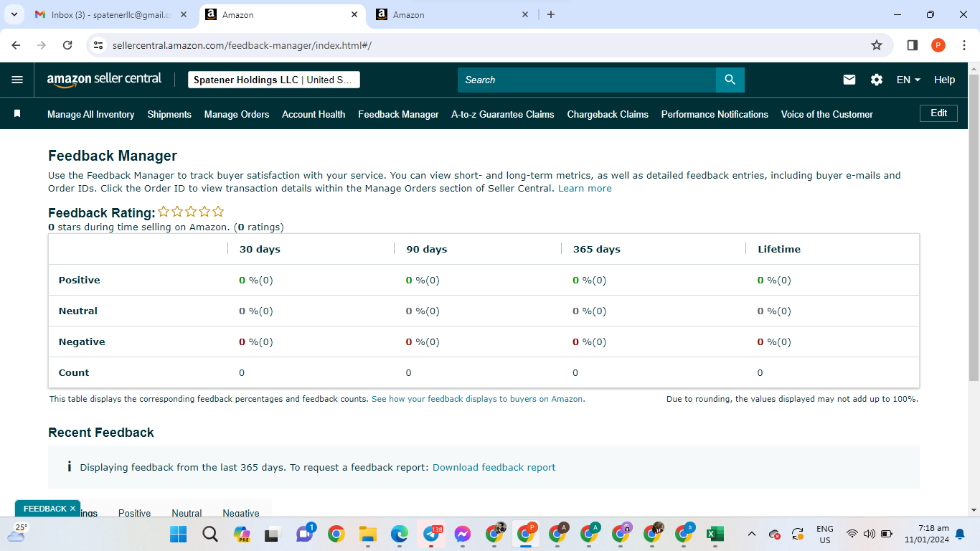Screen dimensions: 980x551
Task: Click the Seller Central search field
Action: (587, 80)
